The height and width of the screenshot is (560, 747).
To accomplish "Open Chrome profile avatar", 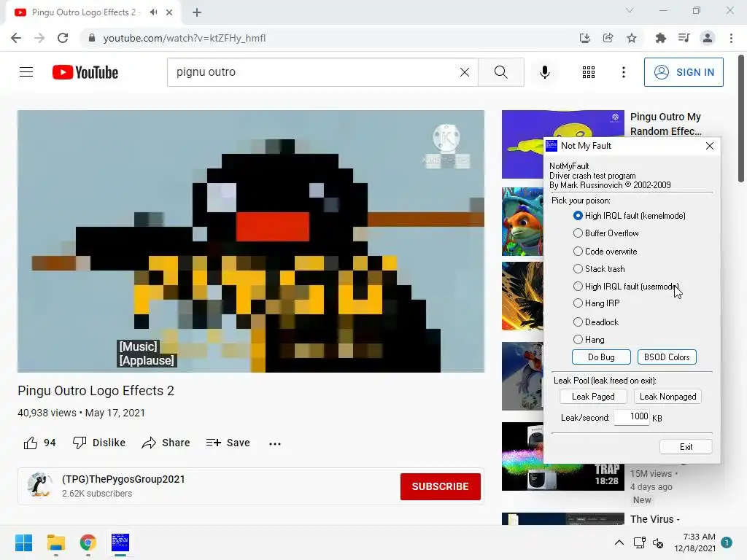I will pyautogui.click(x=708, y=38).
